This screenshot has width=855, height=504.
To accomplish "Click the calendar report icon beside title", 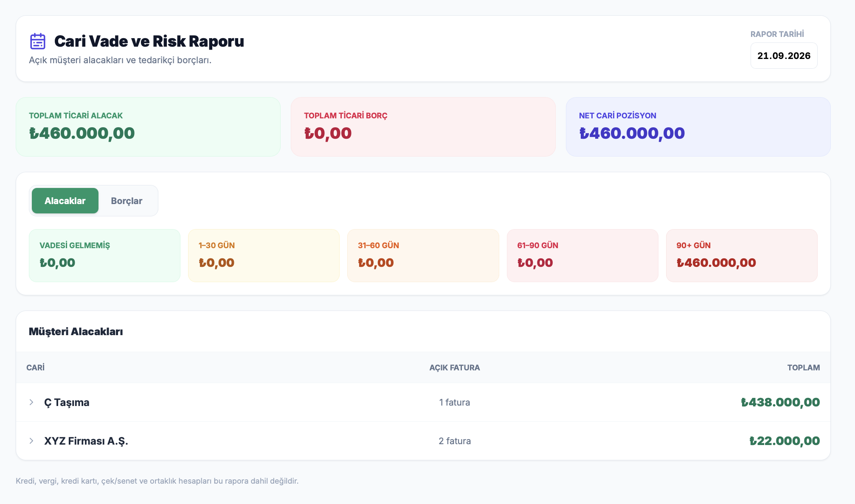I will [x=38, y=41].
